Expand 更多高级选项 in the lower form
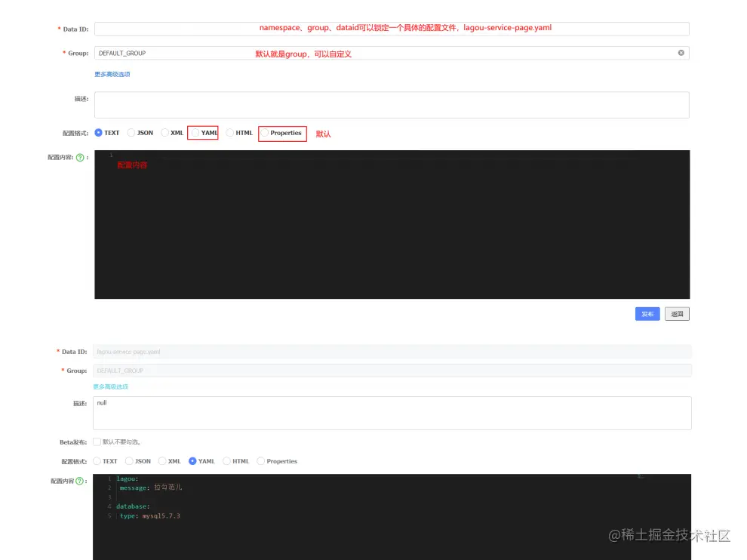 [x=110, y=386]
